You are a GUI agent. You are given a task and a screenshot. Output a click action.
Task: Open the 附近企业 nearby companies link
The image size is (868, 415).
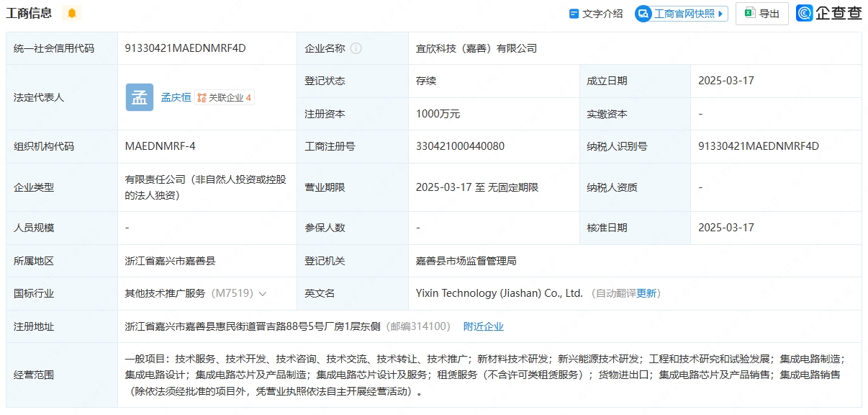(483, 326)
